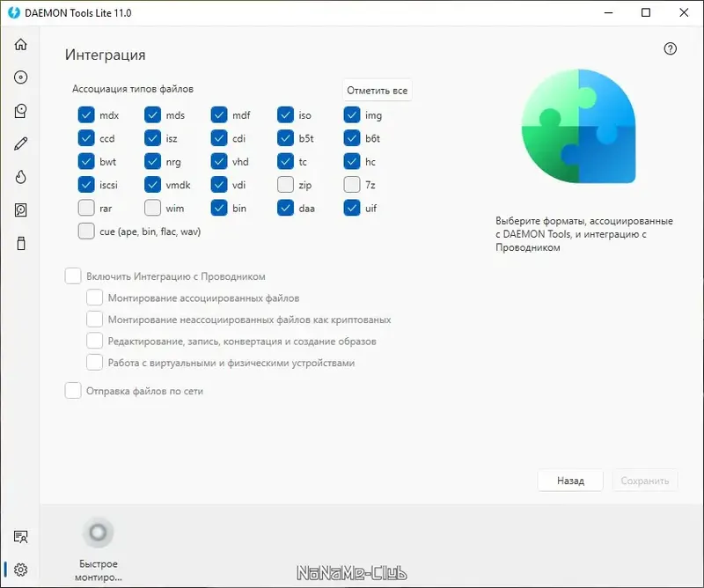Click the help question mark icon
Image resolution: width=704 pixels, height=588 pixels.
[x=670, y=48]
